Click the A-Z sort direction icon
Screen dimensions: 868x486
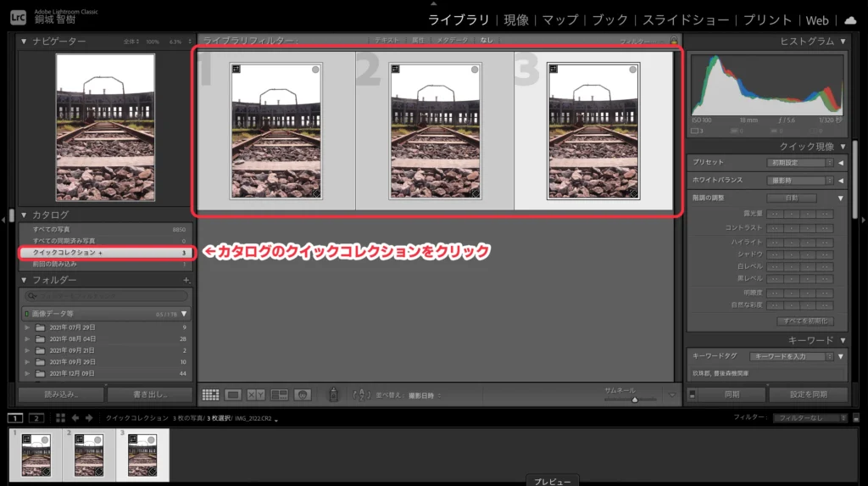tap(361, 394)
